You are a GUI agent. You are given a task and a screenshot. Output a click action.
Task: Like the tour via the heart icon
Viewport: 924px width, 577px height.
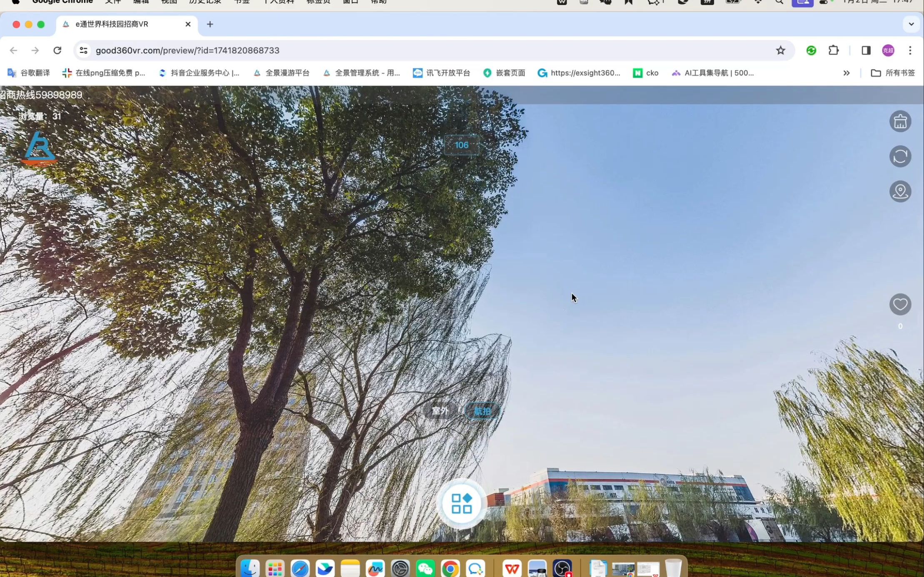900,304
